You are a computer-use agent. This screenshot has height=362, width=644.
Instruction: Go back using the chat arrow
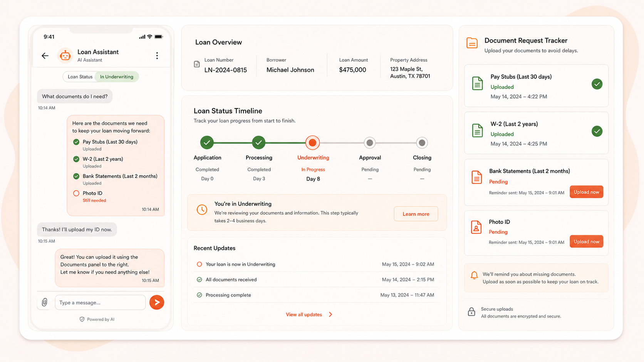coord(45,56)
